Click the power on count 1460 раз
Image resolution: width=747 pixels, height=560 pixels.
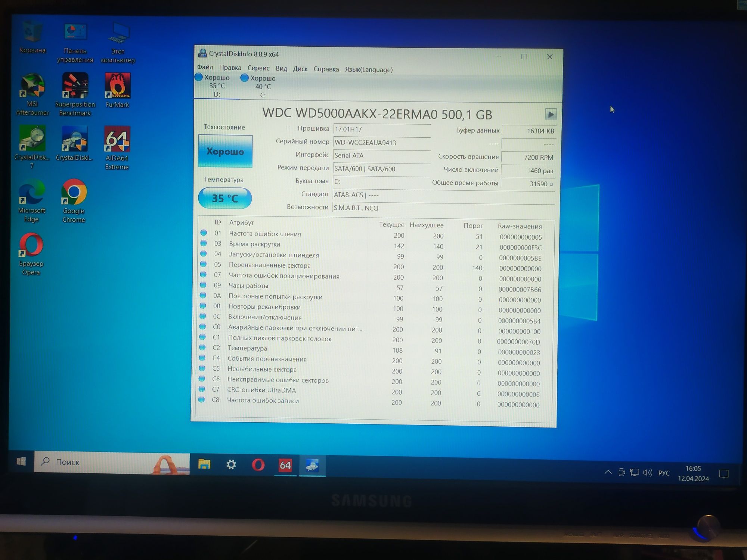pos(528,171)
